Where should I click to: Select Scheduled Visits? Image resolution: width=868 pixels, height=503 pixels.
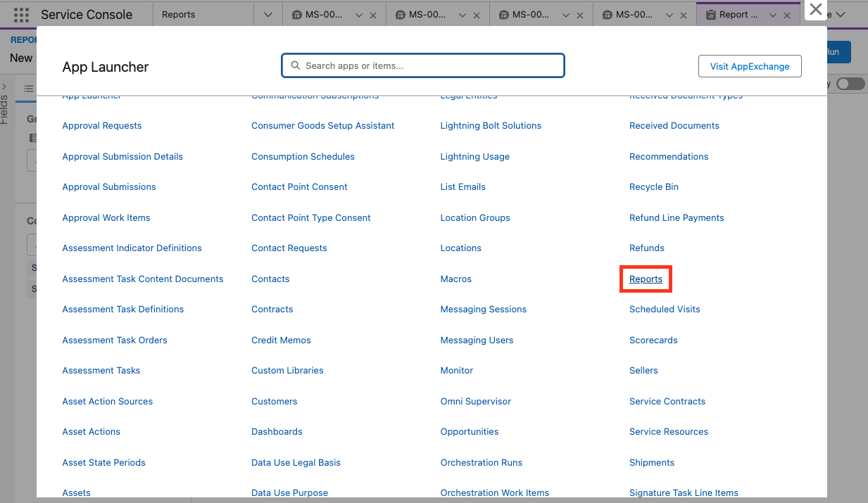point(665,310)
